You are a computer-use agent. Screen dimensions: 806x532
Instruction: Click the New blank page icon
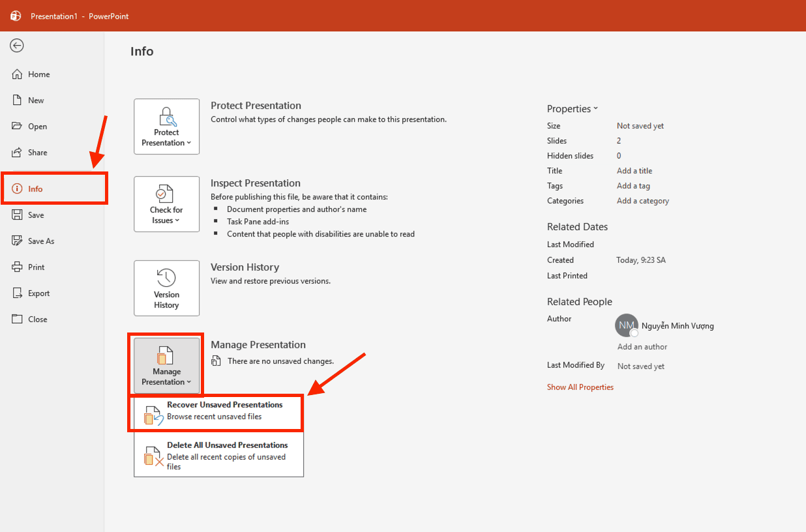[17, 100]
